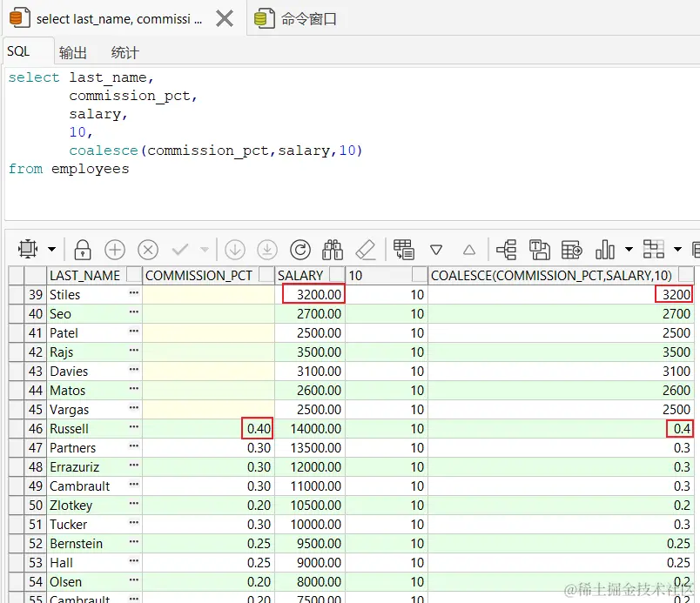This screenshot has height=603, width=700.
Task: Select row number 46 header
Action: pyautogui.click(x=36, y=428)
